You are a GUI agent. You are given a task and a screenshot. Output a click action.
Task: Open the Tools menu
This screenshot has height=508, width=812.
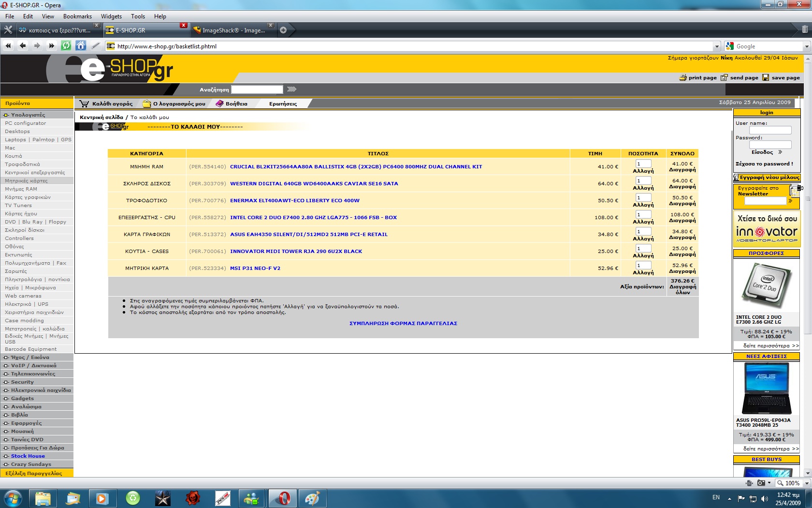(138, 16)
